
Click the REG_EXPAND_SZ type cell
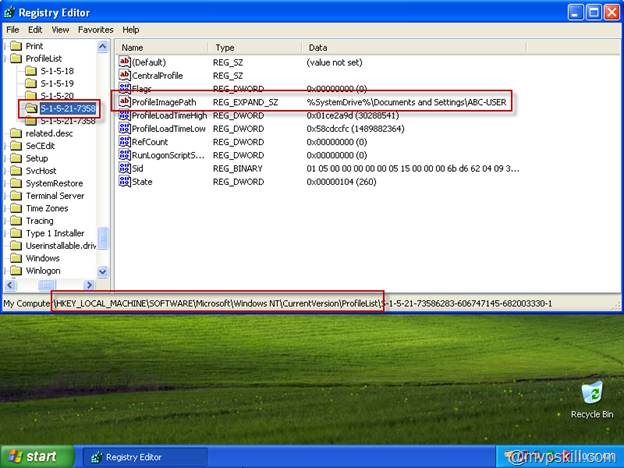[x=245, y=102]
